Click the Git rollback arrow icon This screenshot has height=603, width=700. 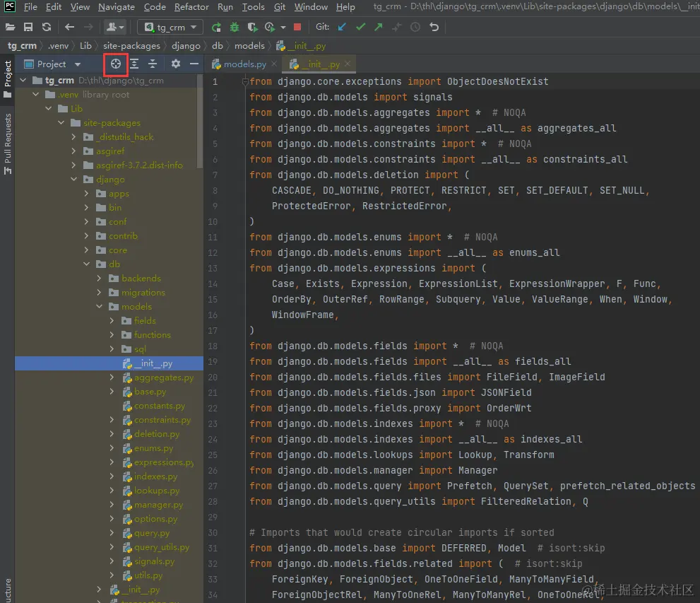(434, 27)
